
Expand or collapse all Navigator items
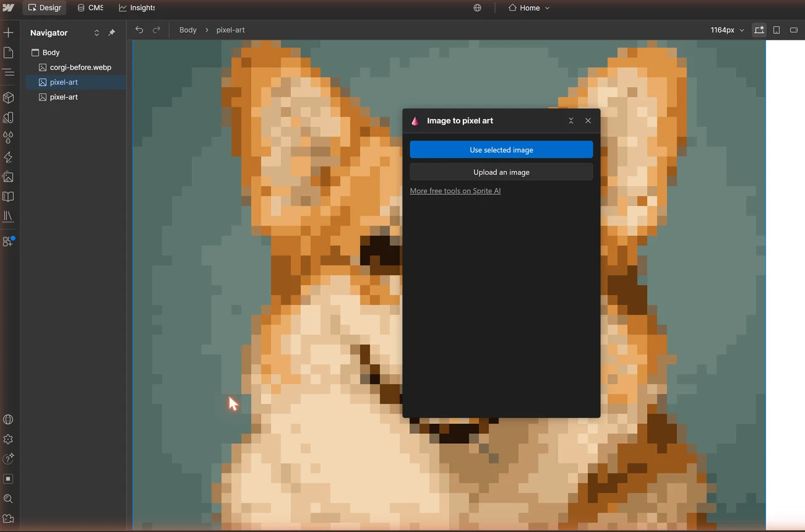(97, 33)
